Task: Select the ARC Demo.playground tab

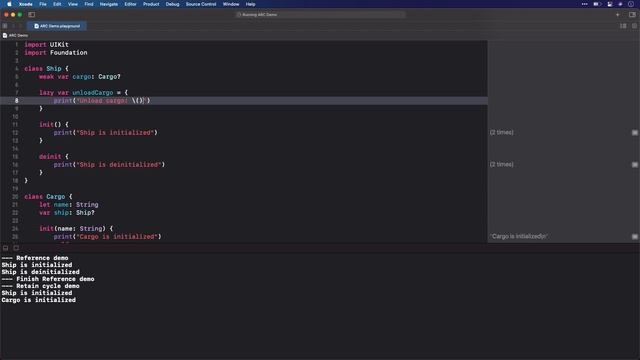Action: click(x=57, y=26)
